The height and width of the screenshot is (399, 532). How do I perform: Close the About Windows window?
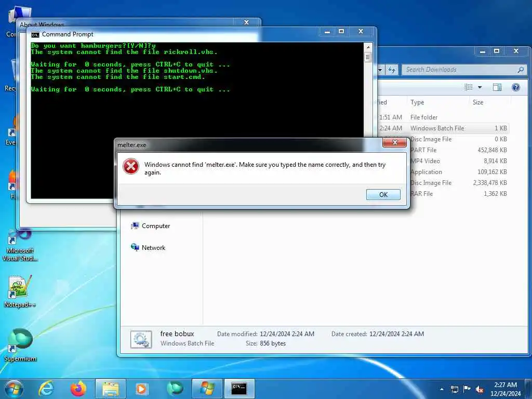click(247, 22)
